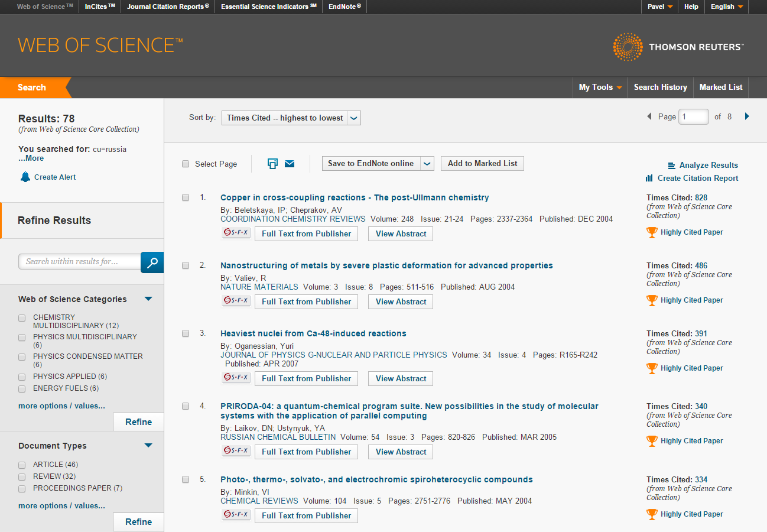Image resolution: width=767 pixels, height=532 pixels.
Task: Enable the Physics Multidisciplinary category filter
Action: pos(22,338)
